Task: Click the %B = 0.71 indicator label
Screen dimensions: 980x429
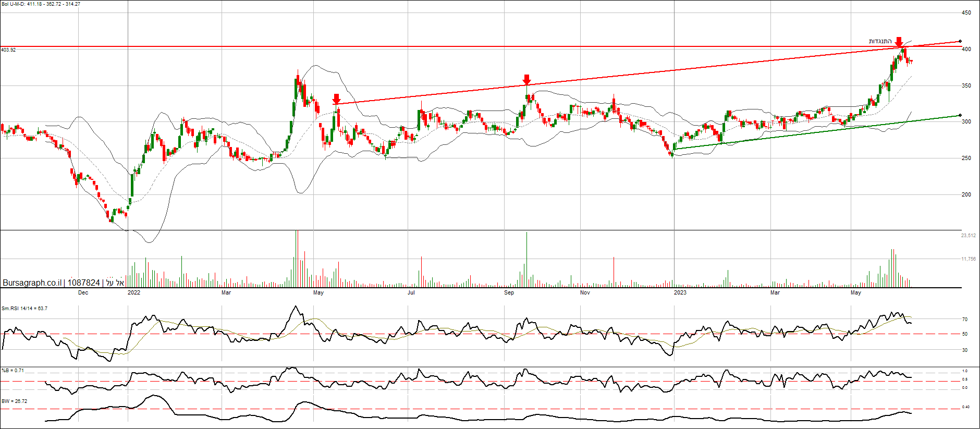Action: tap(13, 371)
